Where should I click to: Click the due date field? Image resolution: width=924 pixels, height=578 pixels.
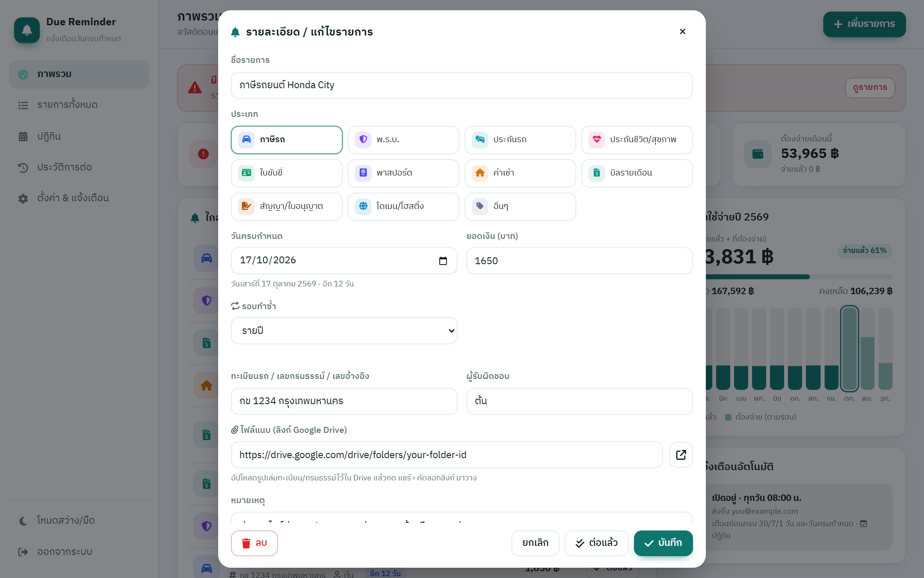pos(344,261)
